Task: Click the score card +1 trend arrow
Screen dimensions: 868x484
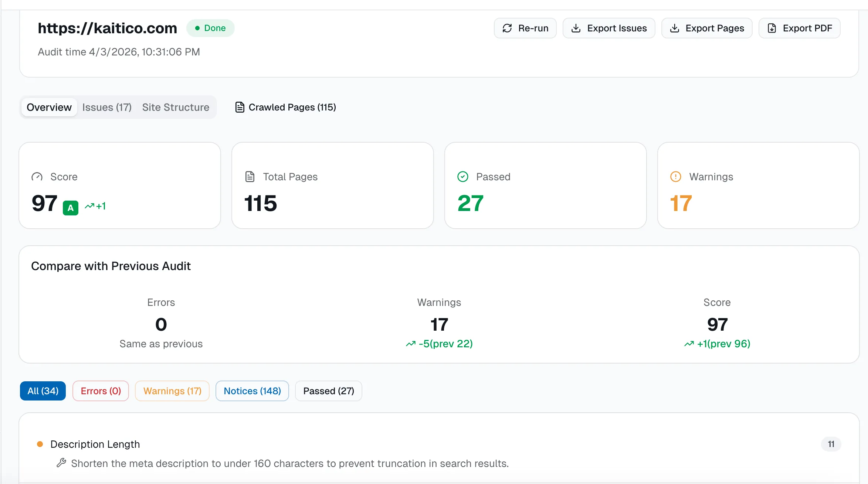Action: [x=89, y=206]
